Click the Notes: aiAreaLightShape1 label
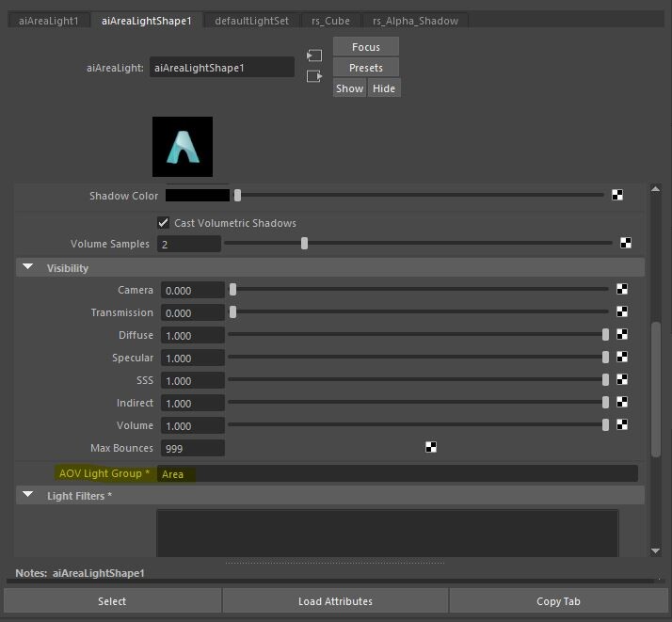The height and width of the screenshot is (622, 672). tap(80, 573)
